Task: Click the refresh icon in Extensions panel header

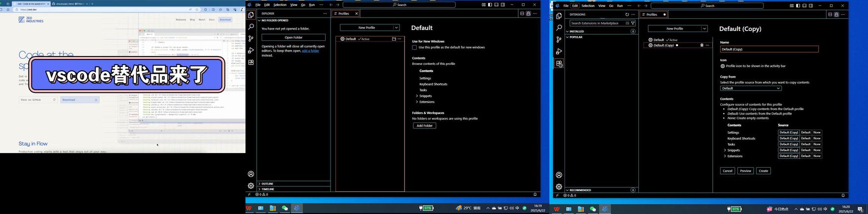Action: [x=627, y=15]
